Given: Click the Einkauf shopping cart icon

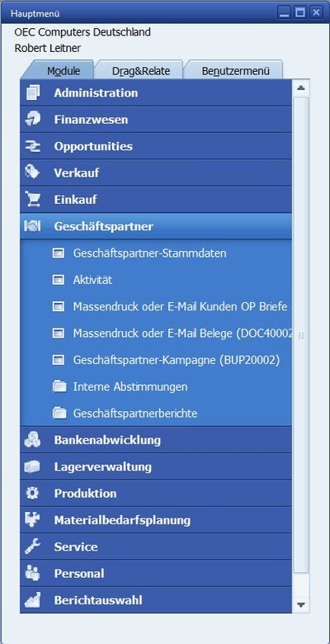Looking at the screenshot, I should point(32,199).
